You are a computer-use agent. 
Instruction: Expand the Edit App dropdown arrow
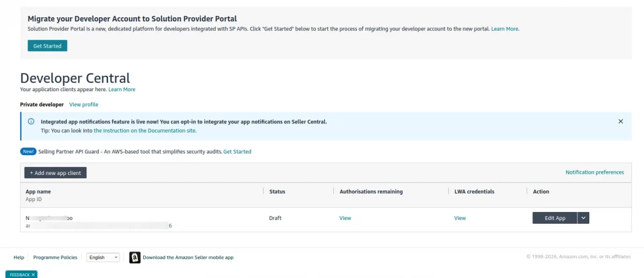(584, 218)
